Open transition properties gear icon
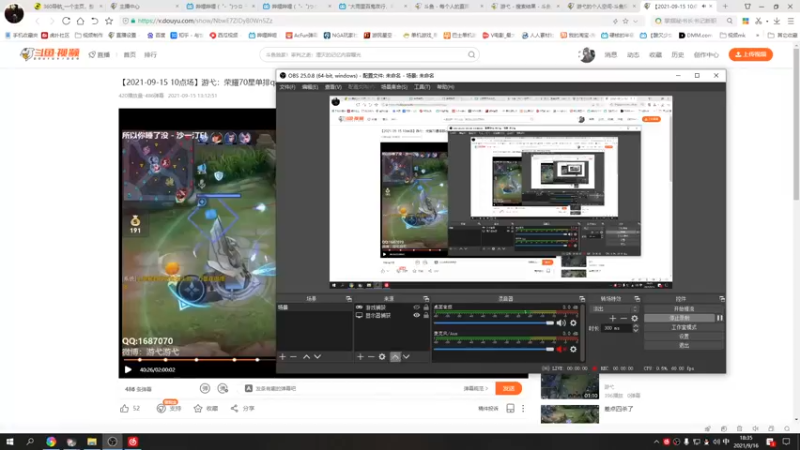Screen dimensions: 800x450 click(634, 318)
